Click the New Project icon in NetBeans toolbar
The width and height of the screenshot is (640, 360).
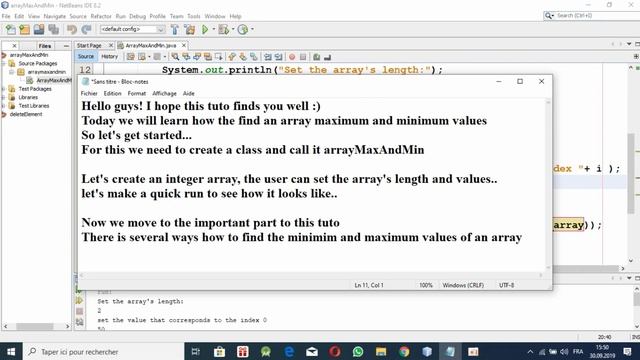tap(24, 29)
